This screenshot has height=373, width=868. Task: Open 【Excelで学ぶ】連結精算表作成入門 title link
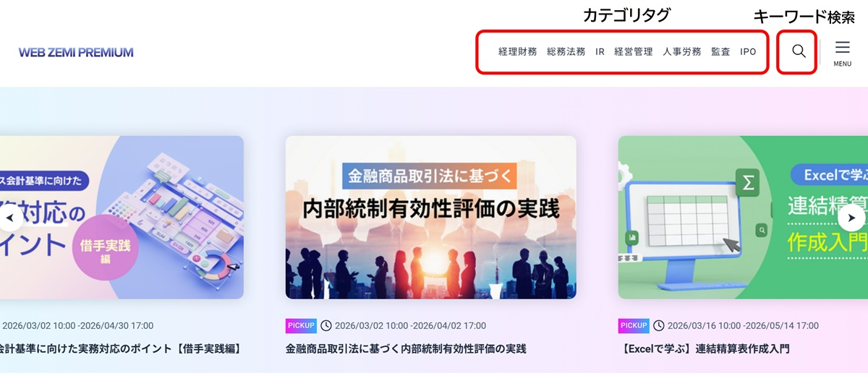click(705, 349)
